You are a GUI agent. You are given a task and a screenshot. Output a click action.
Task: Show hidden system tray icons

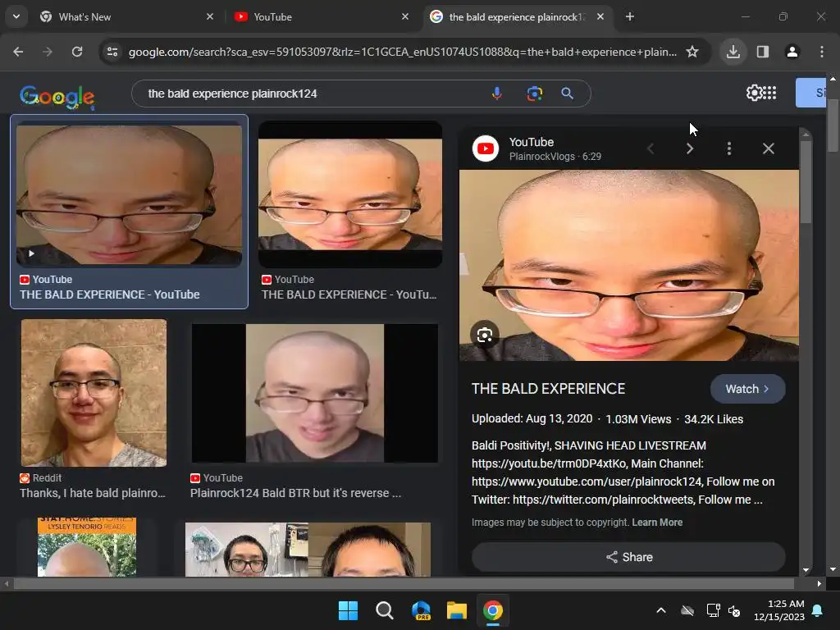(661, 610)
